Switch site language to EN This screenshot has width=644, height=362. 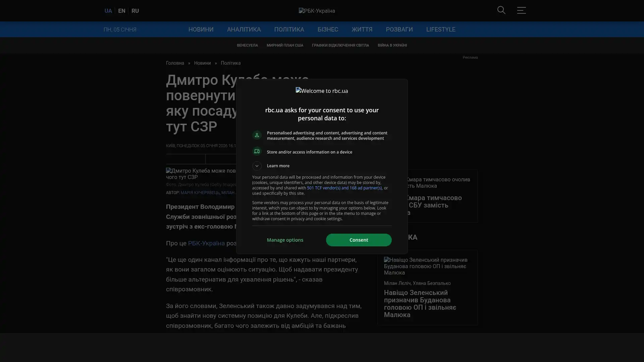point(122,11)
